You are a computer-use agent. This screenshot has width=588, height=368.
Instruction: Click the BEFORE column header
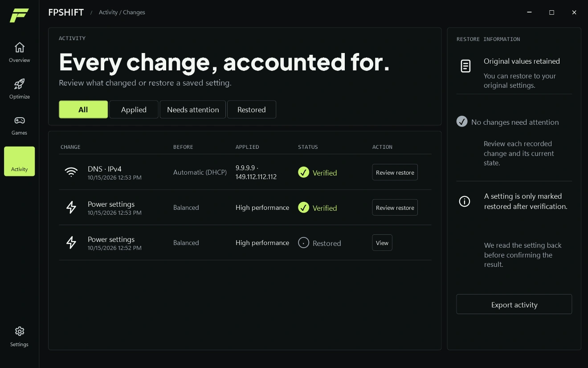point(183,147)
